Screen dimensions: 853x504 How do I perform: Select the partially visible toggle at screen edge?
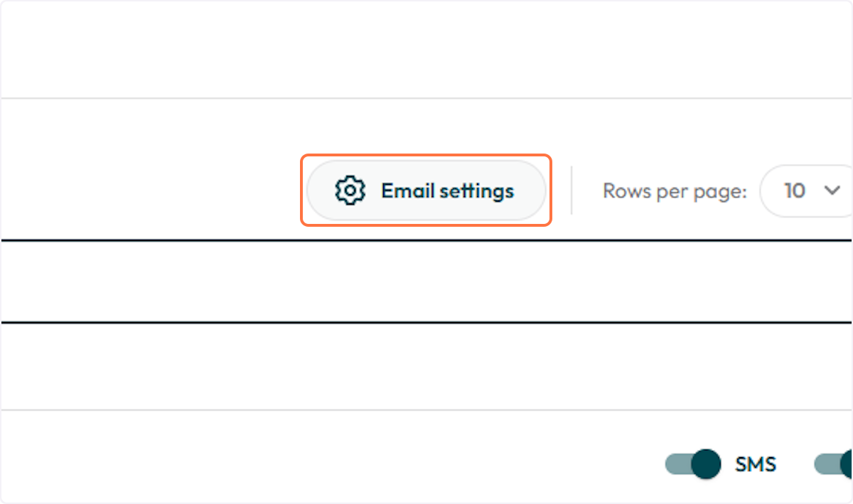(839, 464)
